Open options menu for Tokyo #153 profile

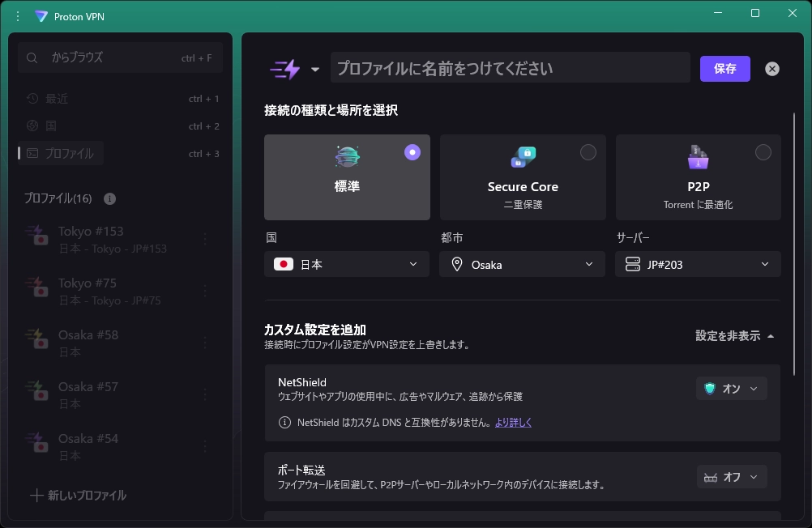tap(205, 239)
